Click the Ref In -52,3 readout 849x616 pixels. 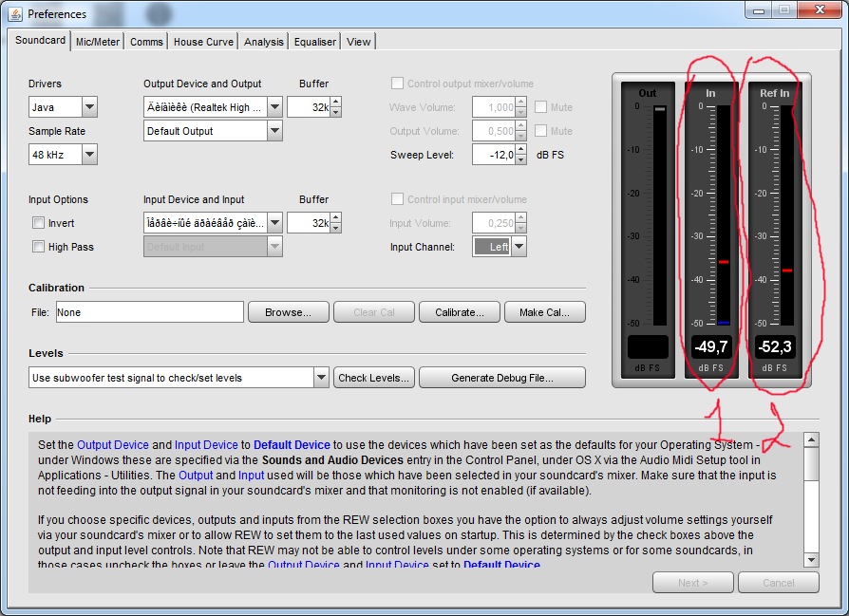pos(775,346)
